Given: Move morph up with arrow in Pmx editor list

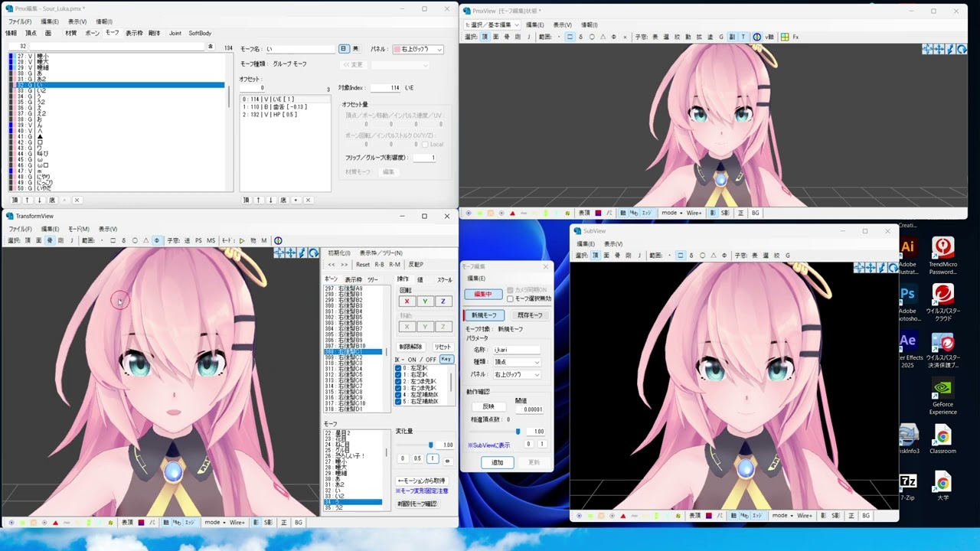Looking at the screenshot, I should click(x=27, y=200).
